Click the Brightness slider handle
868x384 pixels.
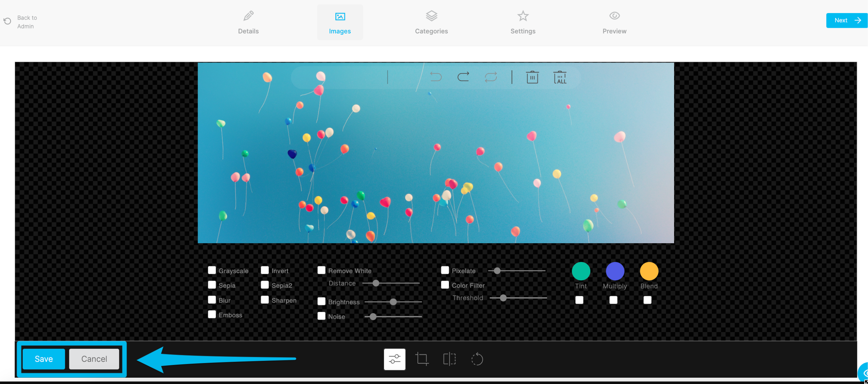coord(393,302)
